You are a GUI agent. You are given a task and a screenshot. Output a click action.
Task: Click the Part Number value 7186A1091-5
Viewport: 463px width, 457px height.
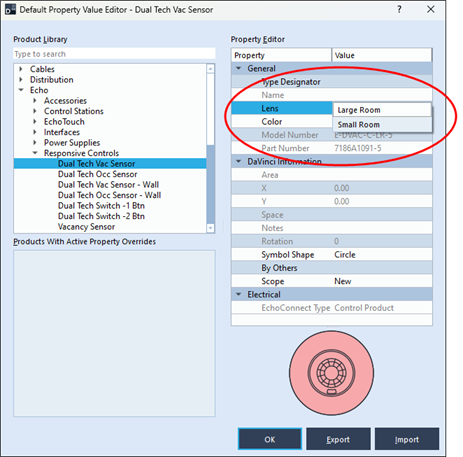(x=358, y=148)
